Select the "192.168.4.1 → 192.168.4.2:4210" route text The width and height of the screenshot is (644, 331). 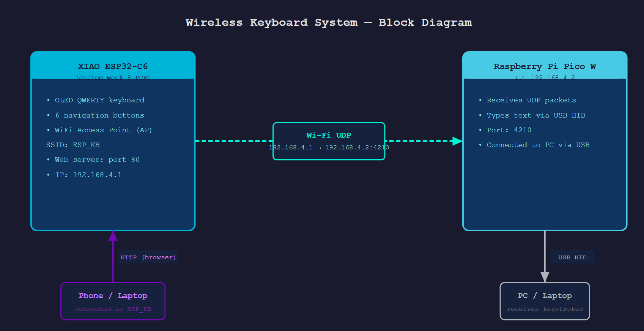click(x=329, y=147)
